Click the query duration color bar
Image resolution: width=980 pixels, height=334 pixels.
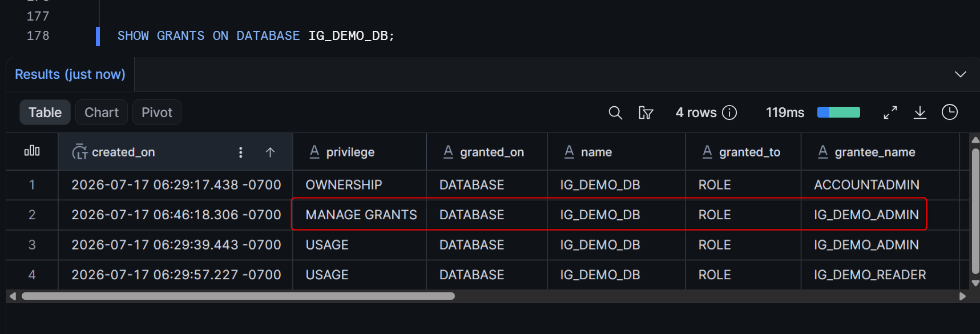[838, 112]
